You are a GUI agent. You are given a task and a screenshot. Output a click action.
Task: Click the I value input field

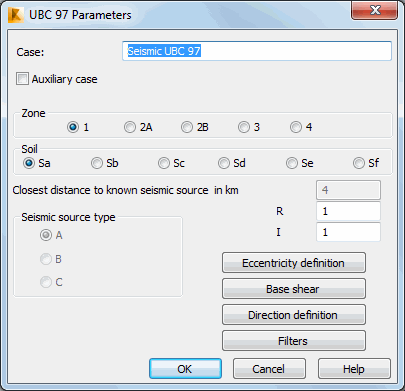tap(348, 232)
